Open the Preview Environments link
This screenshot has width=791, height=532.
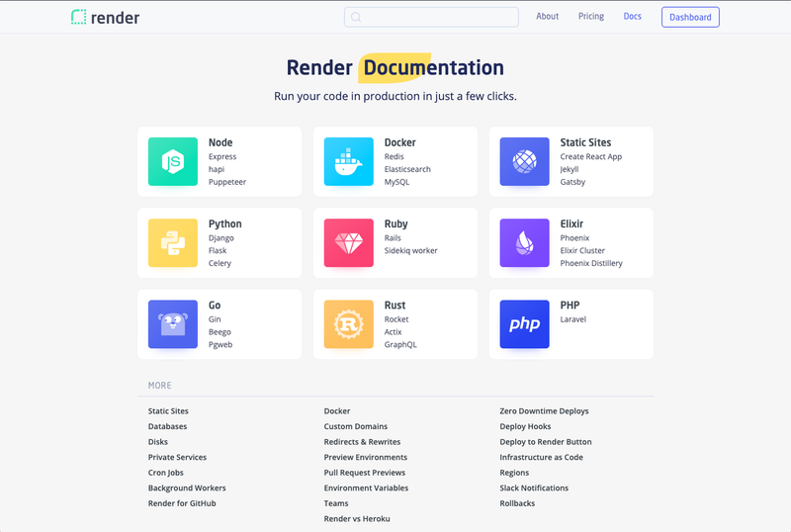(x=365, y=457)
